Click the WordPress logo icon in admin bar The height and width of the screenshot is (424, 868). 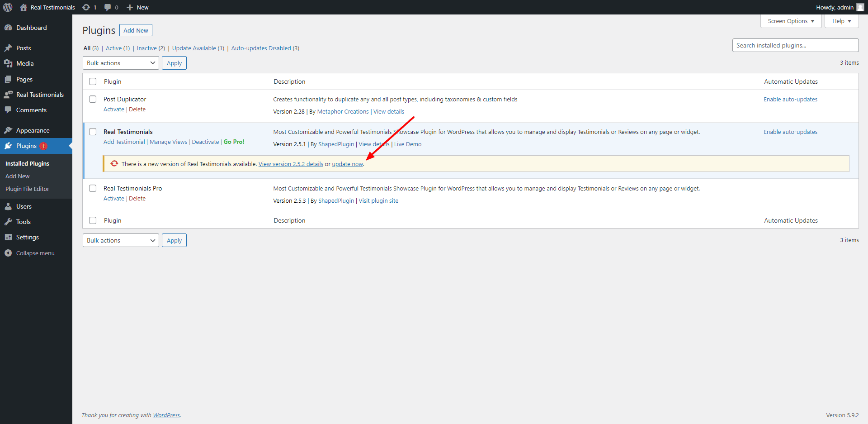click(x=8, y=7)
